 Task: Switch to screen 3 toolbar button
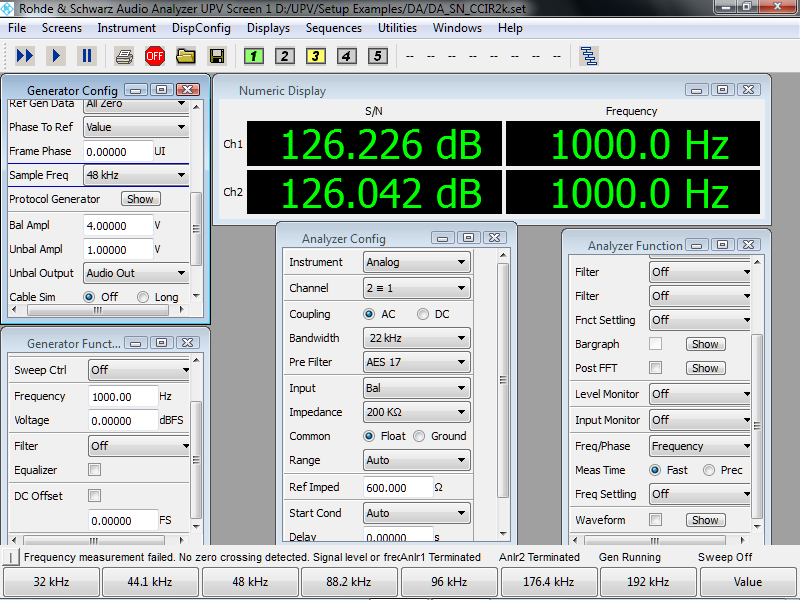(316, 56)
